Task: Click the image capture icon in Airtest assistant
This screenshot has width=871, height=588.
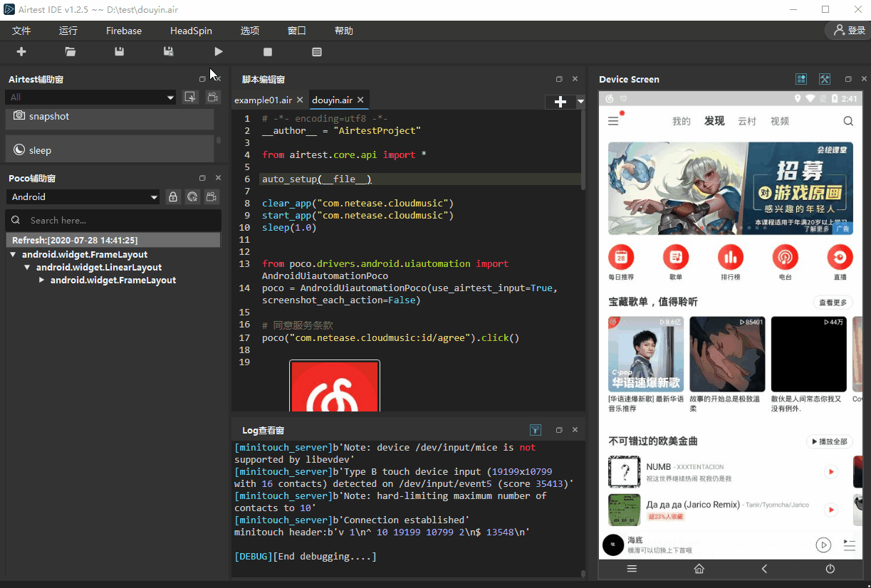Action: (x=190, y=97)
